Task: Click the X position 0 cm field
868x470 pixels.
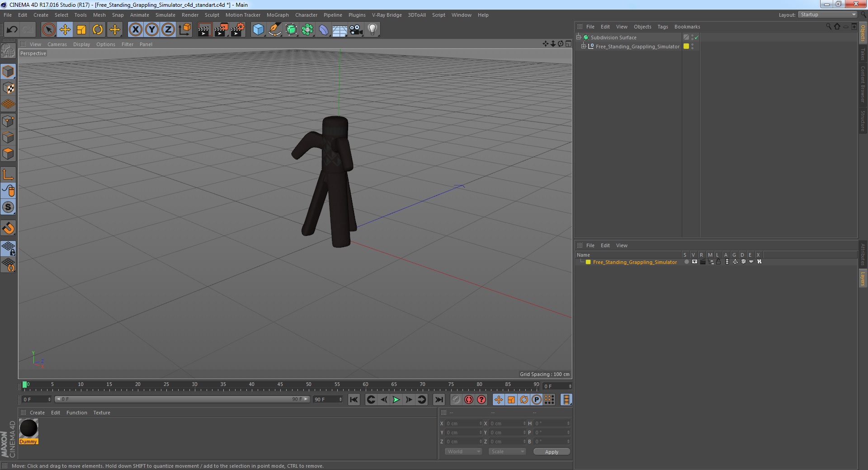Action: coord(464,423)
